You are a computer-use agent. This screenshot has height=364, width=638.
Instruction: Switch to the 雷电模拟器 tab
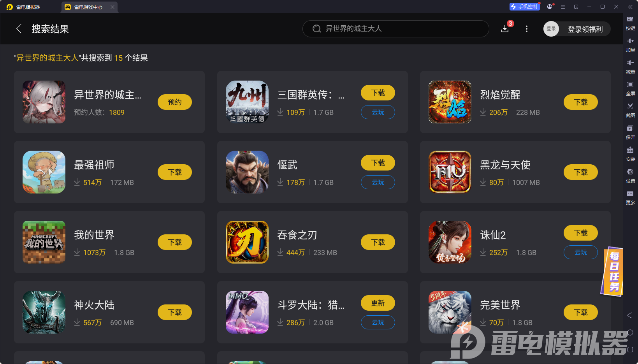coord(23,7)
